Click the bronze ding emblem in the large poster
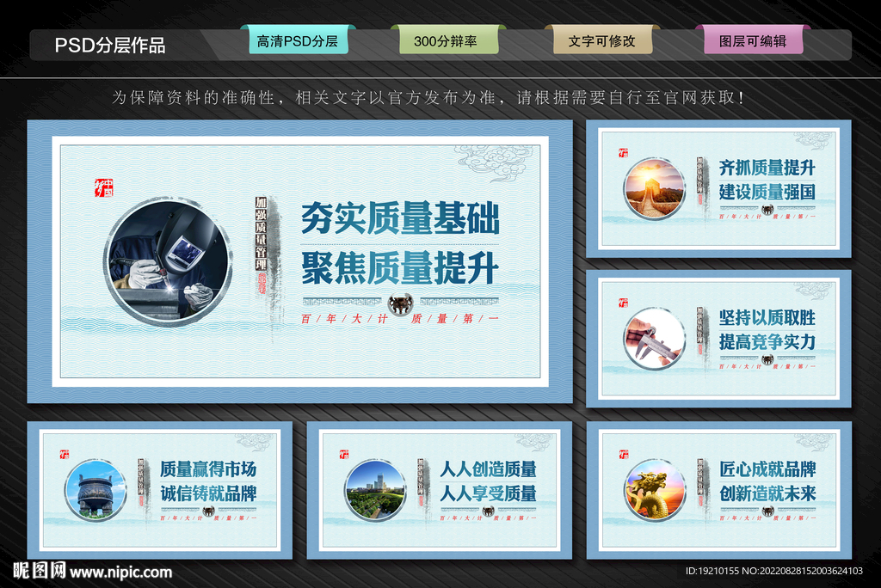 coord(401,304)
